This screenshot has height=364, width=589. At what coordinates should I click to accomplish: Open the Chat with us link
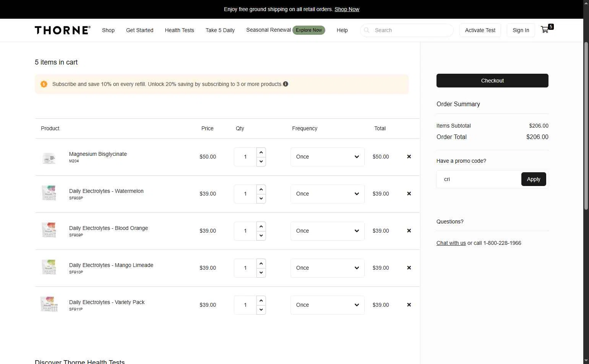(451, 243)
